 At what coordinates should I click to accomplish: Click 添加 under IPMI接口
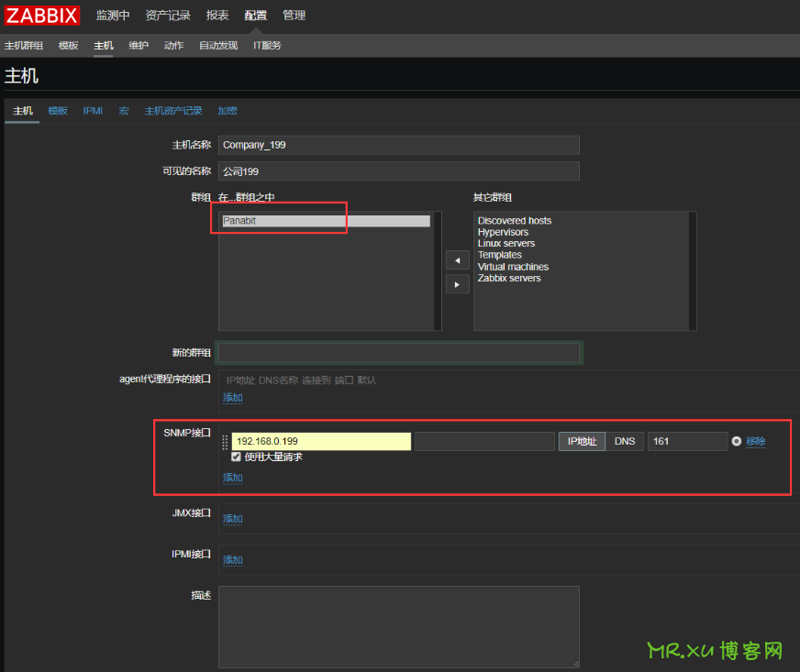(x=233, y=560)
